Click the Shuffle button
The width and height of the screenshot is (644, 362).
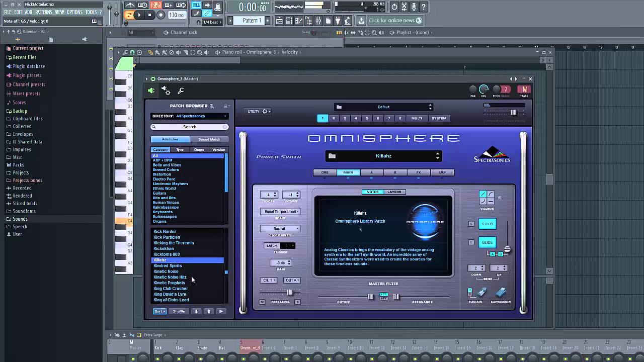[x=179, y=311]
